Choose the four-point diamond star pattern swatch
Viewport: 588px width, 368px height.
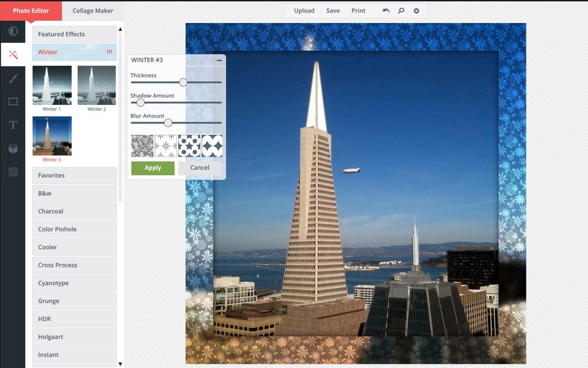click(x=212, y=146)
